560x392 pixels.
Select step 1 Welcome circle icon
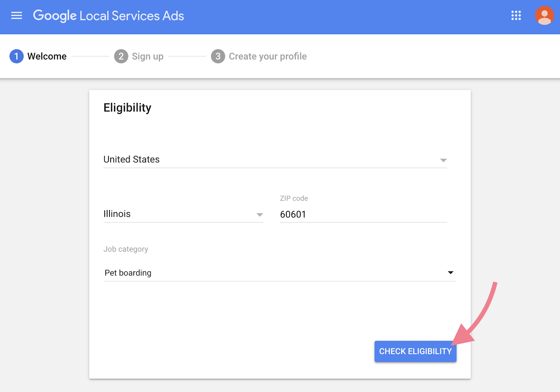pyautogui.click(x=16, y=56)
